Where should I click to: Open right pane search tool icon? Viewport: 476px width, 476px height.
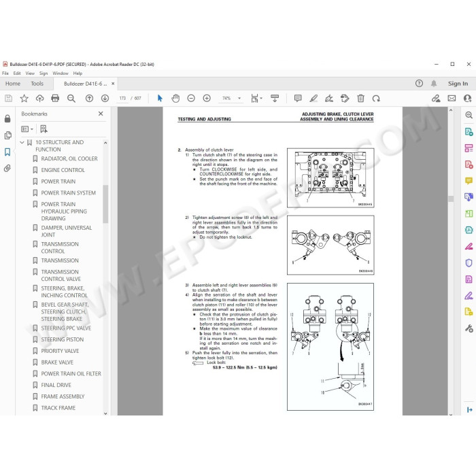[x=469, y=115]
